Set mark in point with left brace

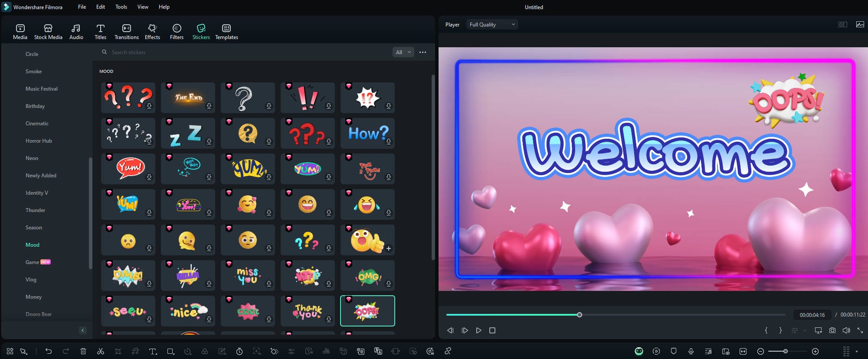[x=766, y=330]
